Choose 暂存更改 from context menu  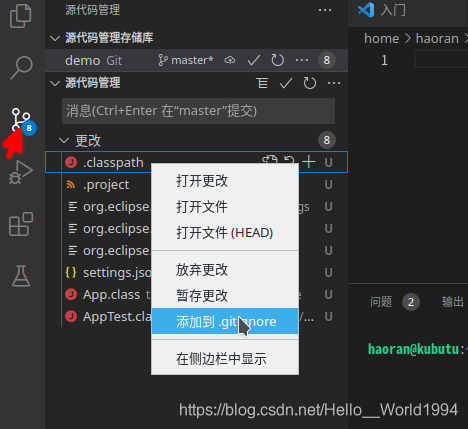pyautogui.click(x=225, y=295)
